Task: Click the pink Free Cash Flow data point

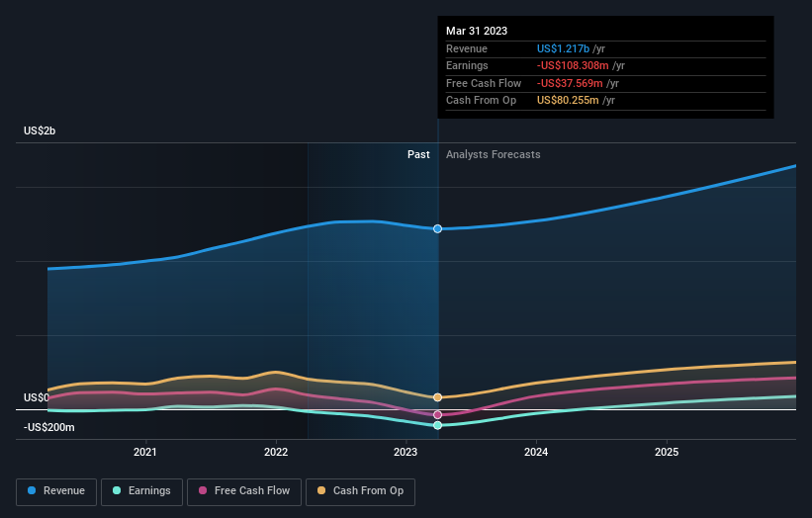Action: coord(437,415)
